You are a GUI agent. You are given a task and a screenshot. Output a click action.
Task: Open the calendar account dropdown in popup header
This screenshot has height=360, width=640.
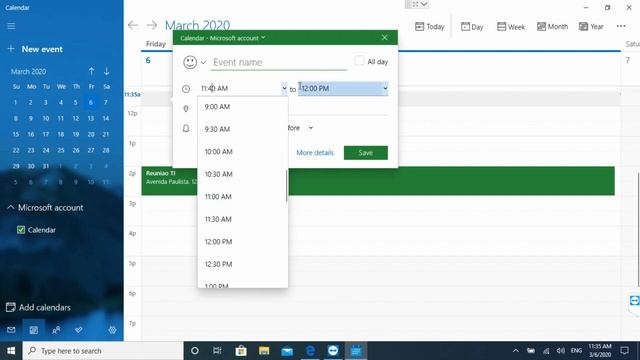[x=223, y=38]
